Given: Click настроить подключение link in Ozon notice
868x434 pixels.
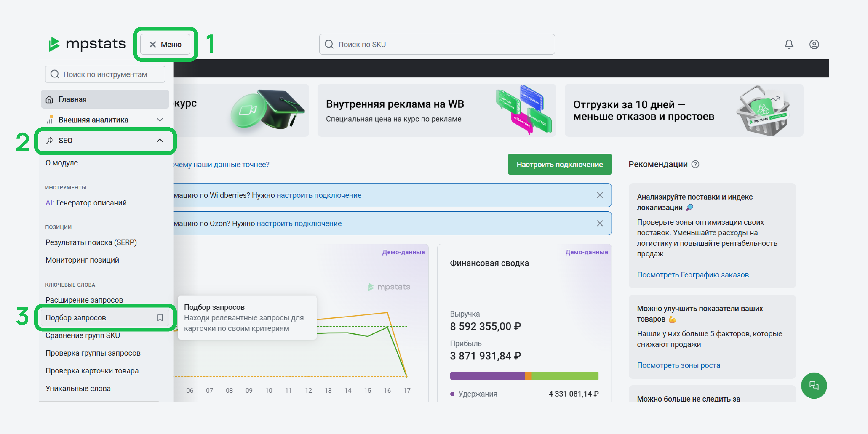Looking at the screenshot, I should click(x=299, y=224).
